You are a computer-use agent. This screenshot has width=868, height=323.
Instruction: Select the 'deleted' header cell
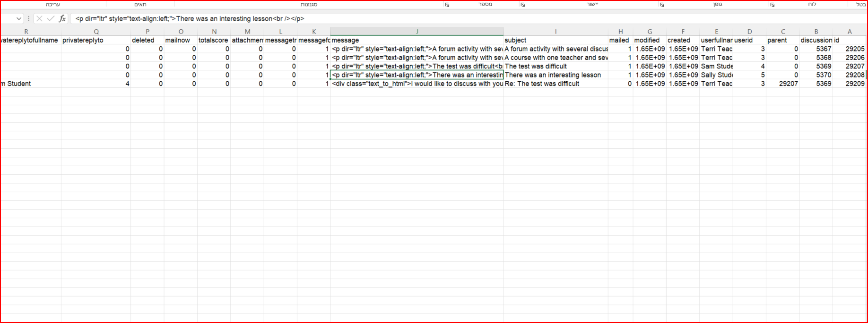tap(148, 40)
